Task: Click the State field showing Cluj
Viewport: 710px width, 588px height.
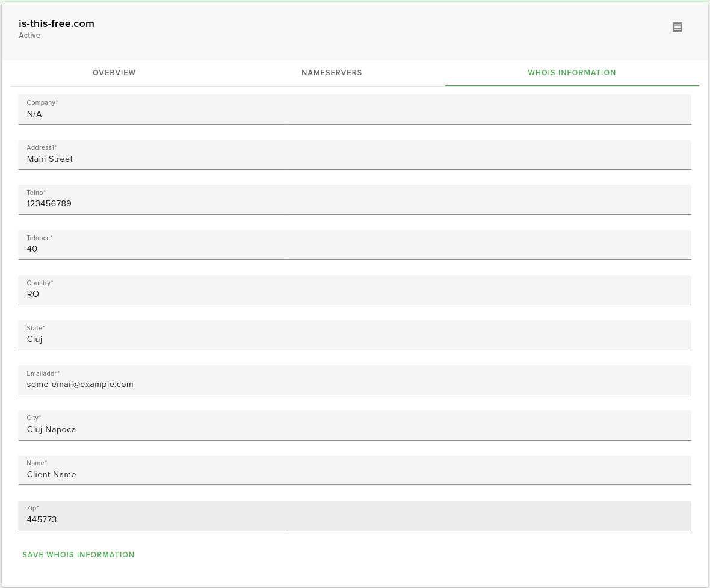Action: tap(355, 339)
